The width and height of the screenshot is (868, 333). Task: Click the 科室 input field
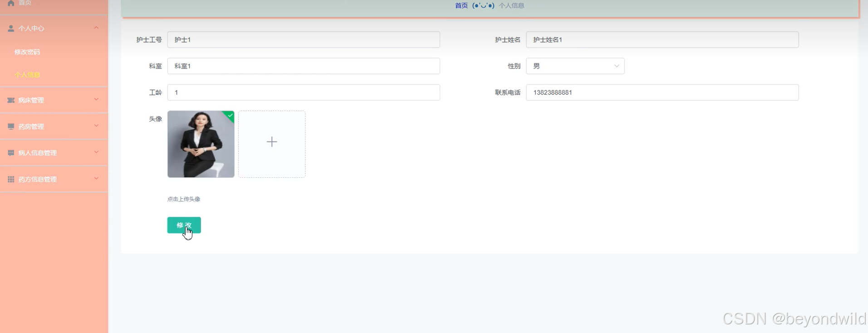tap(304, 66)
